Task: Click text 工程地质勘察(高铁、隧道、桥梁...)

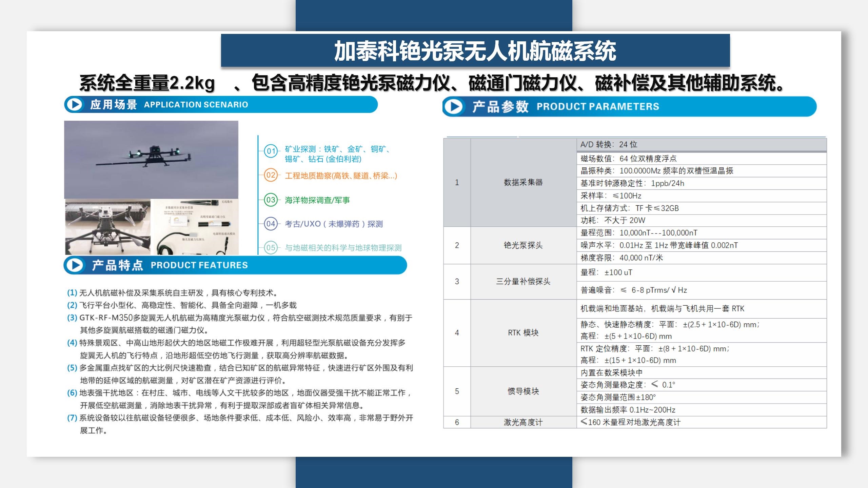Action: click(x=341, y=176)
